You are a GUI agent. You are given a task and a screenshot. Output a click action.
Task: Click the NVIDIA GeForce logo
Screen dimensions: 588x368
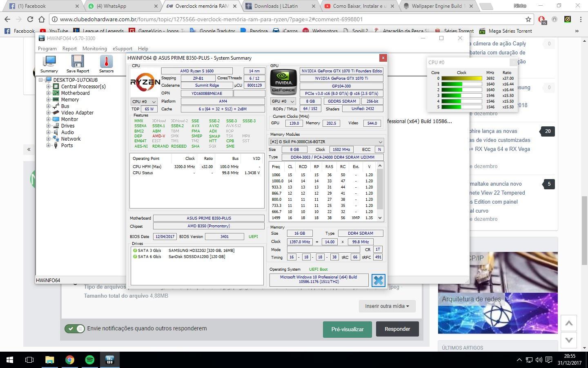283,82
